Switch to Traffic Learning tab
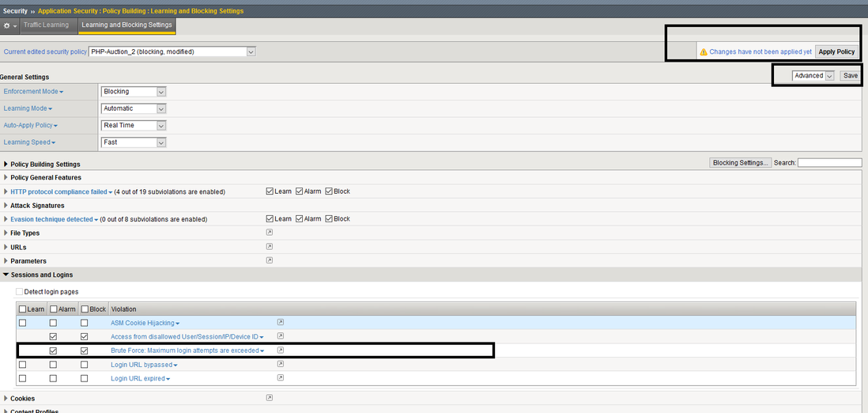Screen dimensions: 868x413 tap(47, 25)
